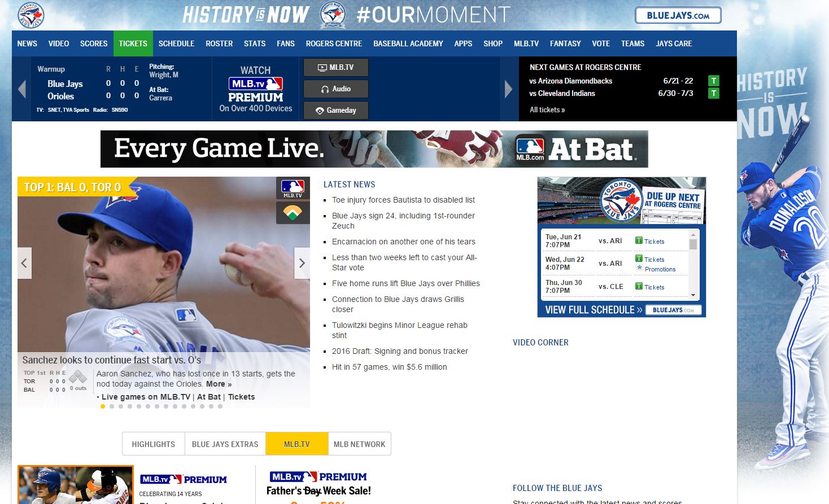
Task: Open the VOTE menu
Action: pos(601,43)
